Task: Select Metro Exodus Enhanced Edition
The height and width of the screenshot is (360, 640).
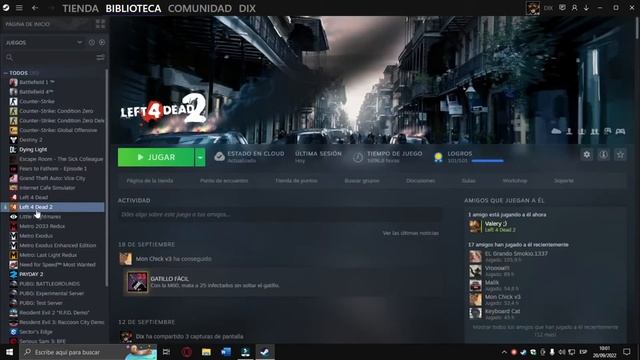Action: pyautogui.click(x=58, y=245)
